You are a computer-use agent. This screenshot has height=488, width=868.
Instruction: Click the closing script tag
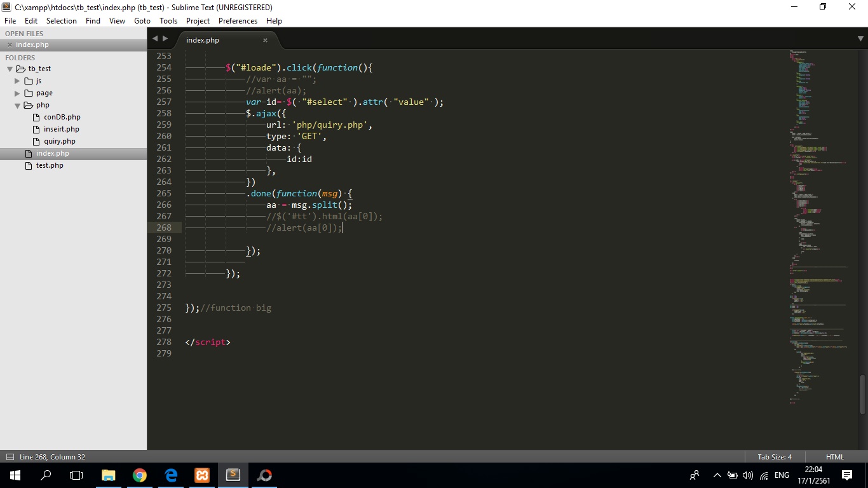point(208,342)
